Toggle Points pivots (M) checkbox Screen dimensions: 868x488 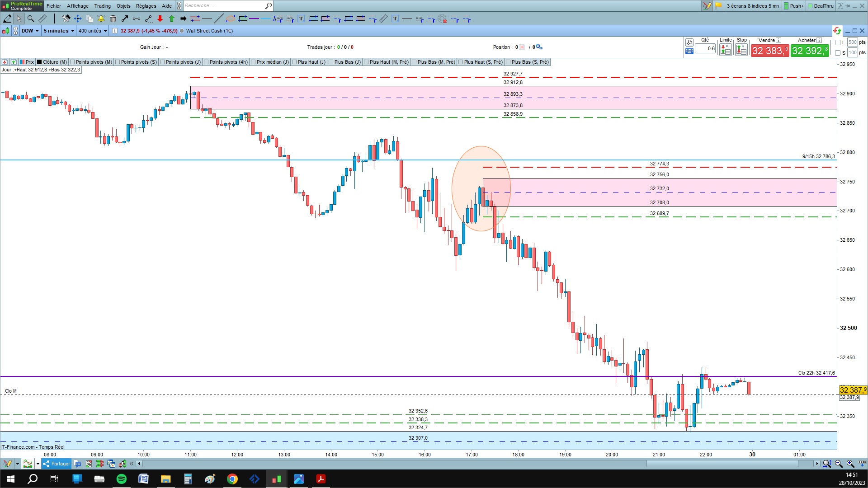[73, 62]
